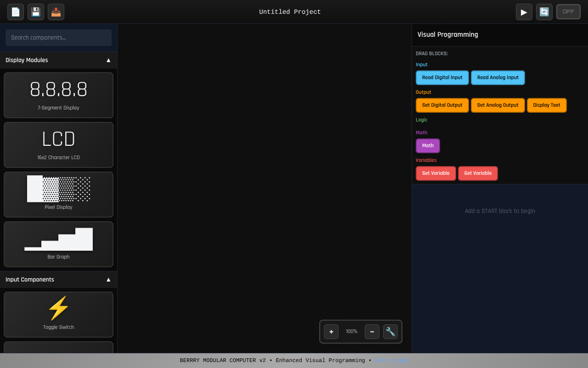Click the Read Analog Input block
This screenshot has height=368, width=588.
498,77
